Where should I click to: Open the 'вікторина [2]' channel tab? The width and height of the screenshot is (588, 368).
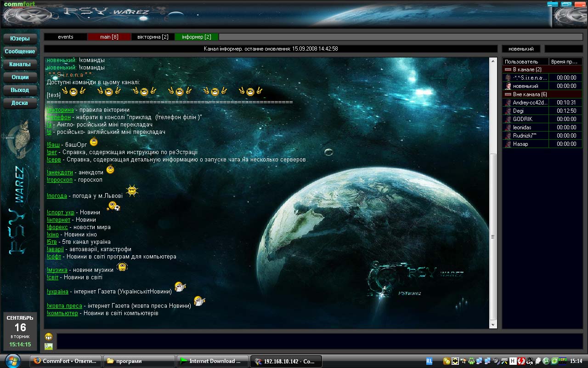point(153,37)
